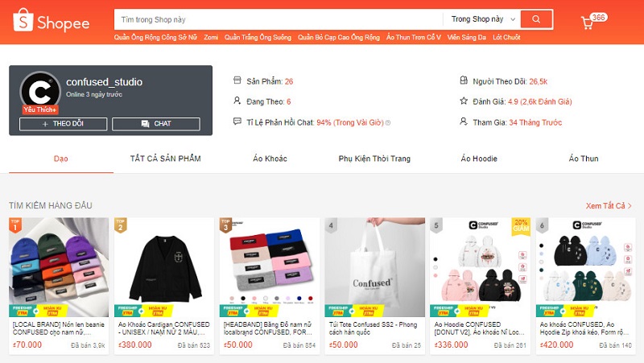This screenshot has height=363, width=644.
Task: Click the Shopee logo in the header
Action: pyautogui.click(x=52, y=21)
